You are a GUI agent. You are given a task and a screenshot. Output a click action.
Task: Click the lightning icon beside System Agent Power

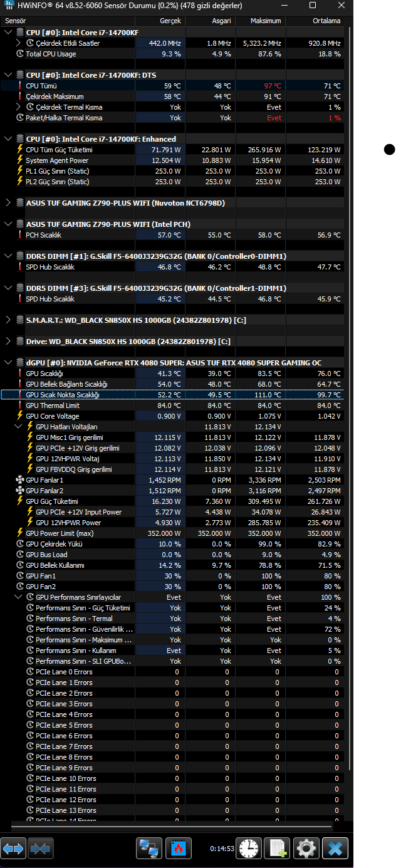pyautogui.click(x=20, y=160)
